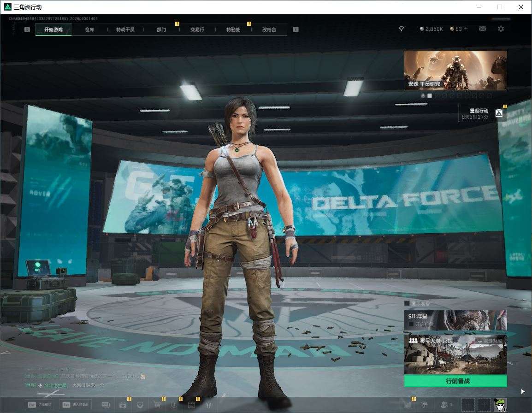
Task: Open the star ticket icon in bottom bar
Action: tap(123, 405)
